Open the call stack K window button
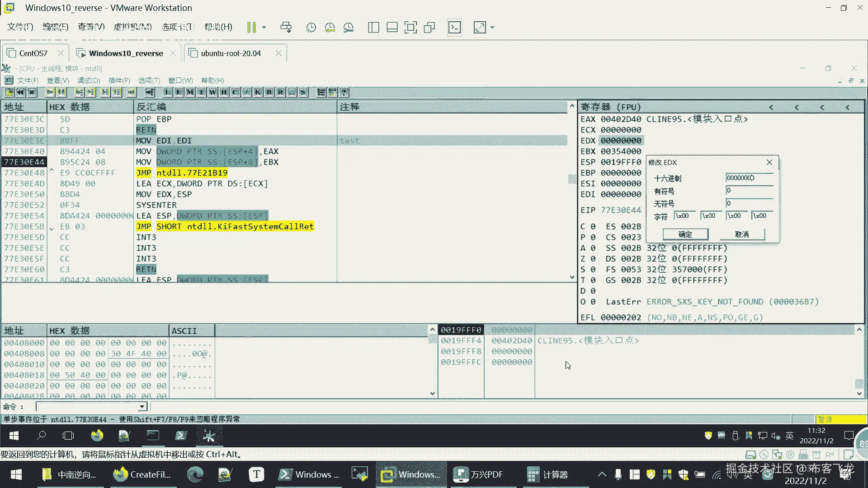Viewport: 868px width, 488px height. (258, 92)
